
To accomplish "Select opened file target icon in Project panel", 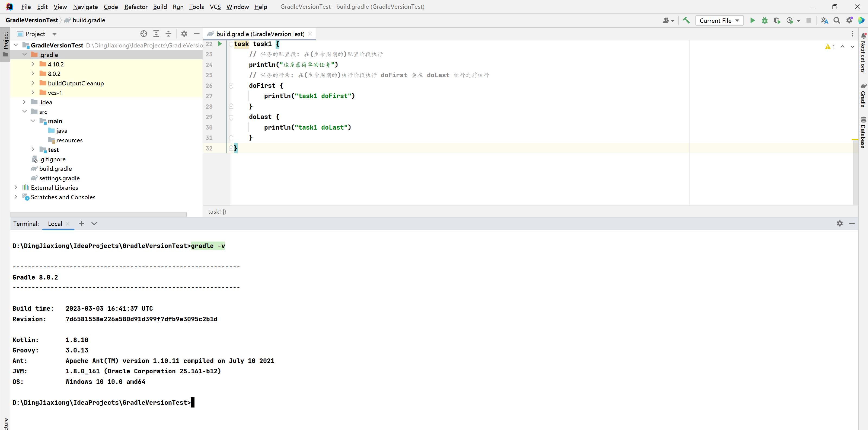I will (144, 34).
